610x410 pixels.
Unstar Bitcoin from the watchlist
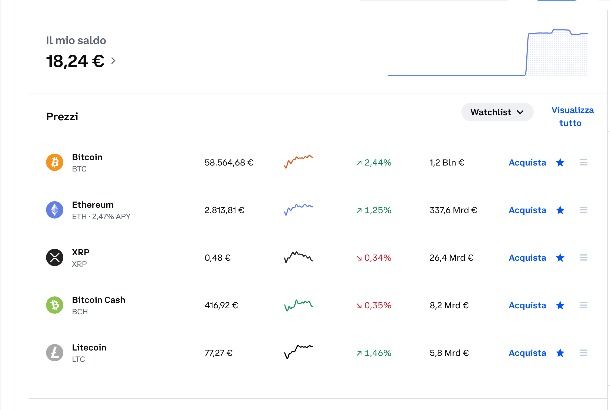tap(560, 162)
